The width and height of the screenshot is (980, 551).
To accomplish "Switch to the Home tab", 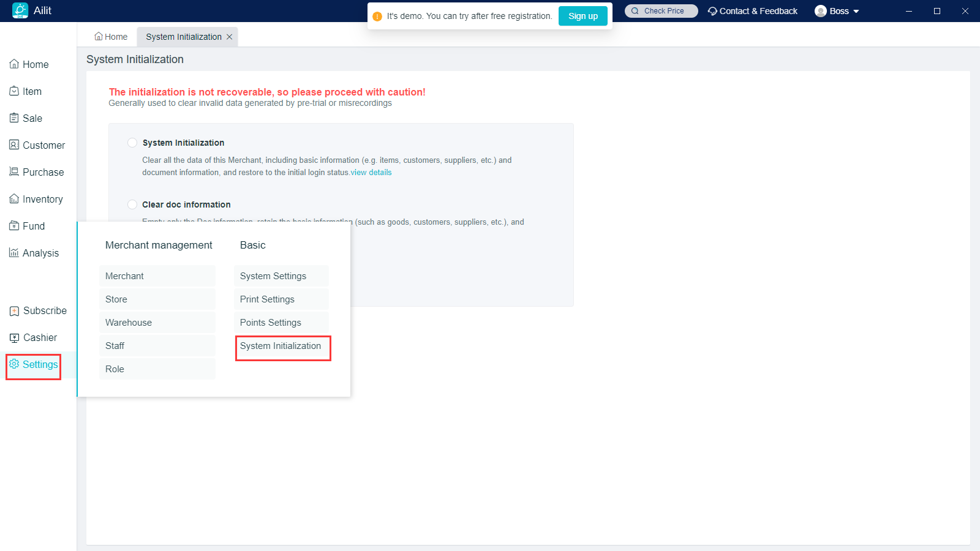I will click(x=111, y=37).
